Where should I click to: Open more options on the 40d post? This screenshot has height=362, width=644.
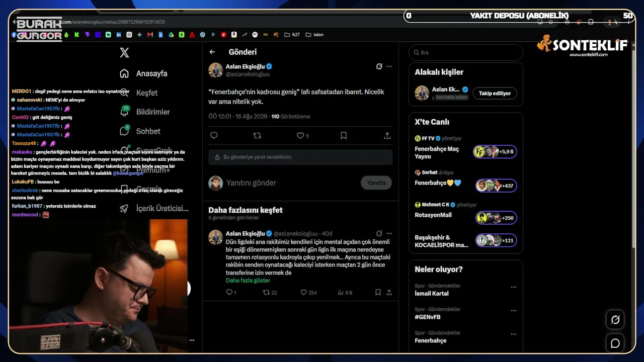(x=389, y=233)
